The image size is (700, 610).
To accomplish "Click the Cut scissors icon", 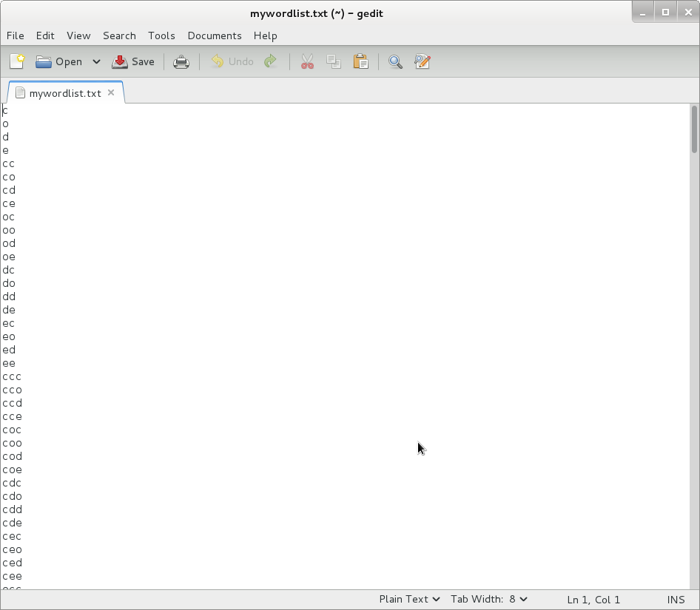I will [x=307, y=61].
